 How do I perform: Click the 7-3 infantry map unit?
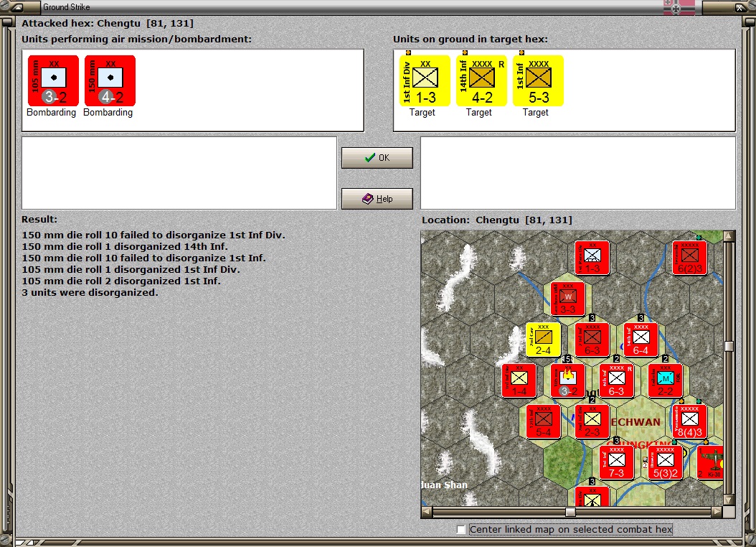(616, 462)
